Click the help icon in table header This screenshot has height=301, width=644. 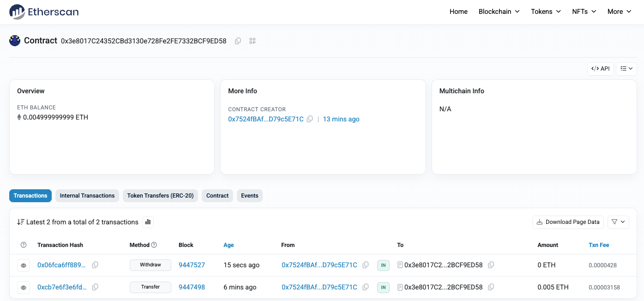[x=24, y=245]
